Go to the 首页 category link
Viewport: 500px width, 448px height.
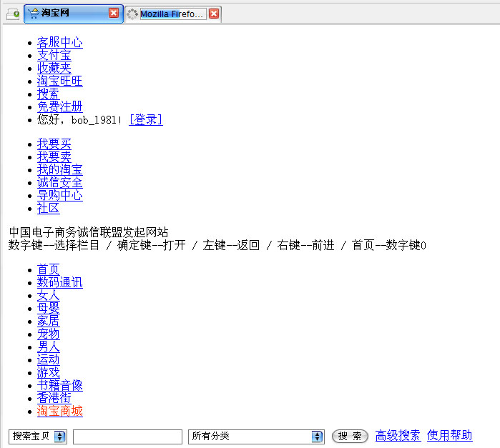tap(48, 269)
